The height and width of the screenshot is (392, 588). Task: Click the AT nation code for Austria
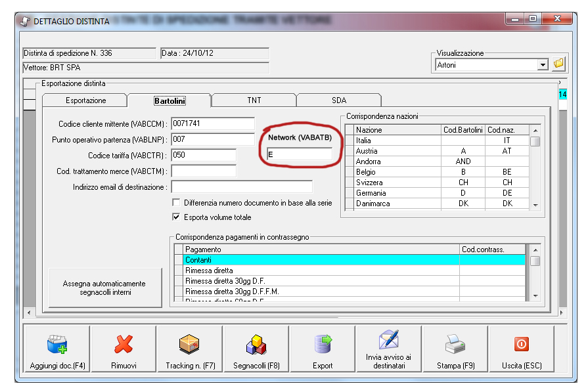click(x=507, y=151)
